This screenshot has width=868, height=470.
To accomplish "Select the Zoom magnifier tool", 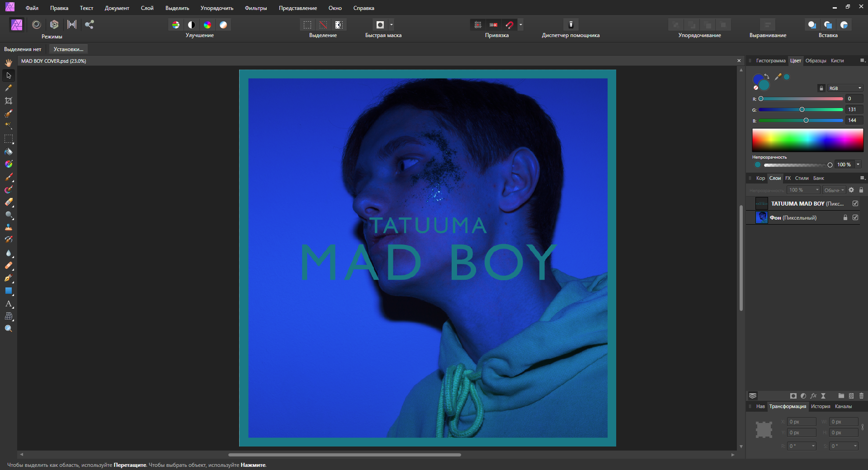I will pyautogui.click(x=9, y=329).
